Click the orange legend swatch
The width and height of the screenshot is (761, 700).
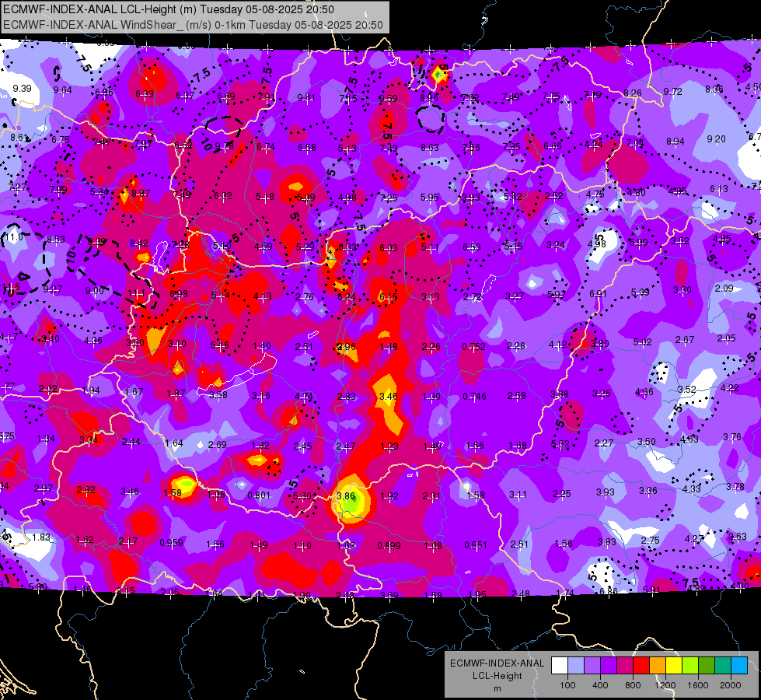658,665
